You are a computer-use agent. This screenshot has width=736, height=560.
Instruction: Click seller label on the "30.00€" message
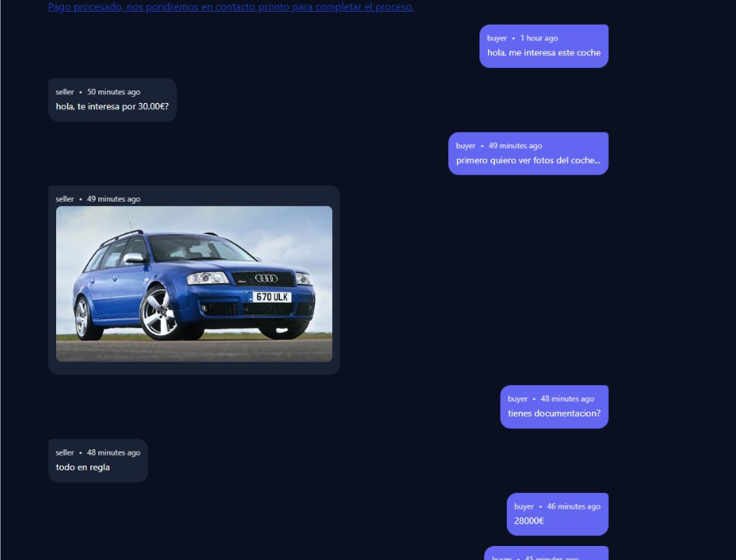click(65, 92)
